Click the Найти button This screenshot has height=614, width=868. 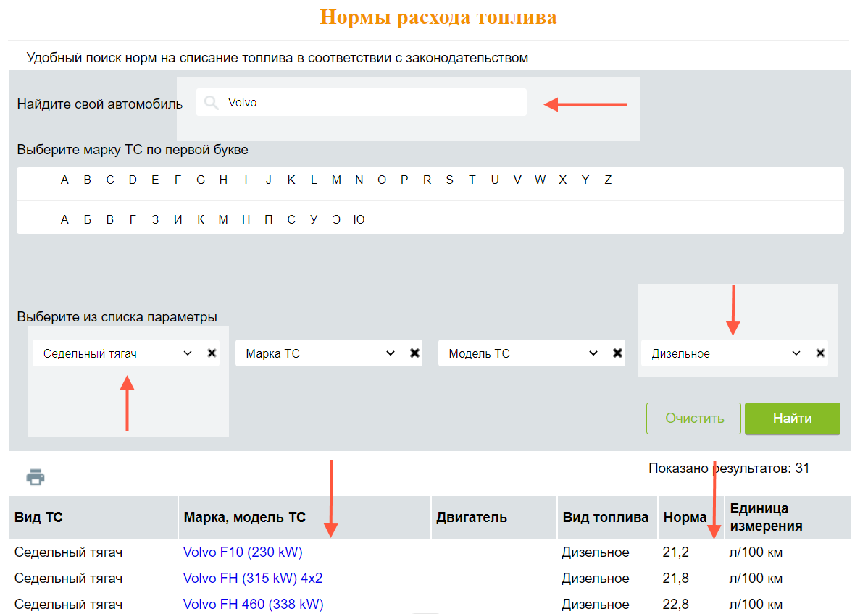(792, 419)
